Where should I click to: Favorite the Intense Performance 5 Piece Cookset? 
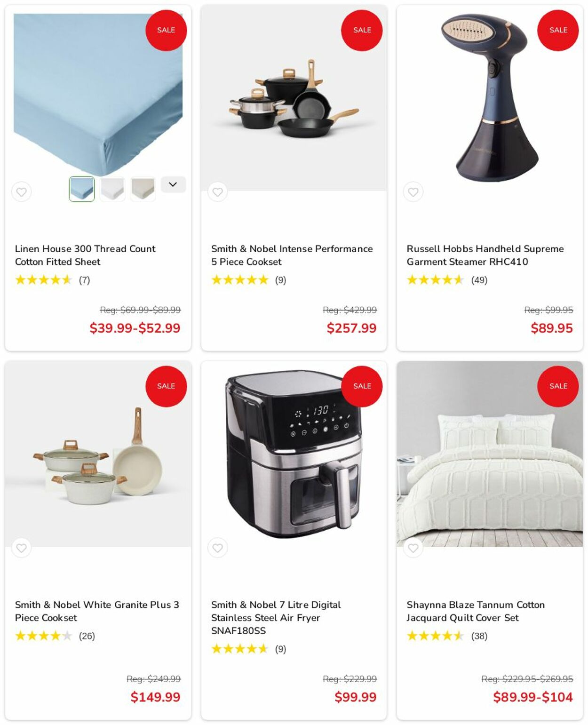[217, 192]
